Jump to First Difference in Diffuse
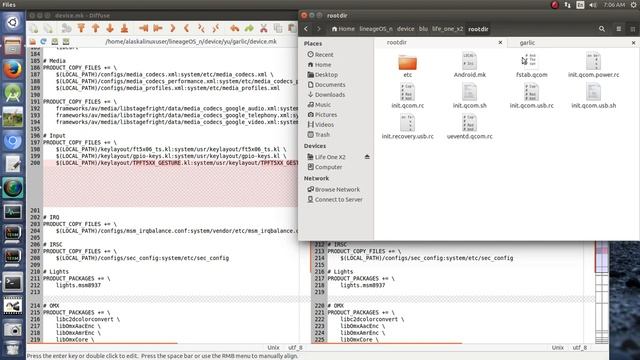This screenshot has width=640, height=360. 81,28
